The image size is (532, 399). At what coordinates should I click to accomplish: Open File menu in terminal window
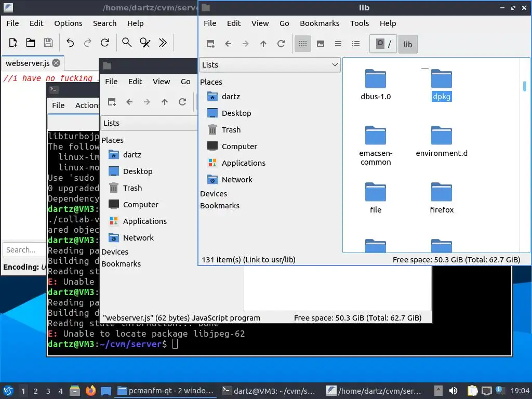point(58,105)
